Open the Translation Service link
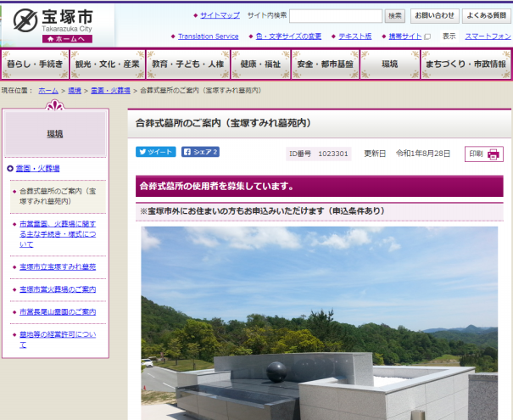Screen dimensions: 513x420 (208, 36)
